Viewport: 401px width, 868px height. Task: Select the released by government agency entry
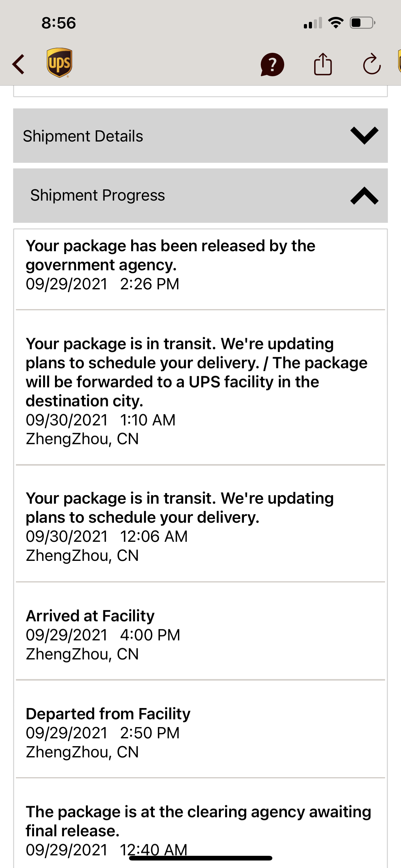171,265
